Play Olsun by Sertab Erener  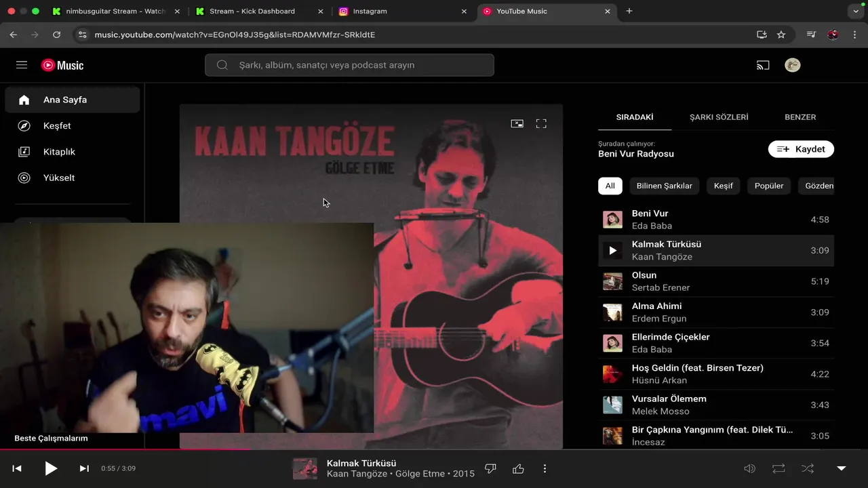pyautogui.click(x=716, y=281)
